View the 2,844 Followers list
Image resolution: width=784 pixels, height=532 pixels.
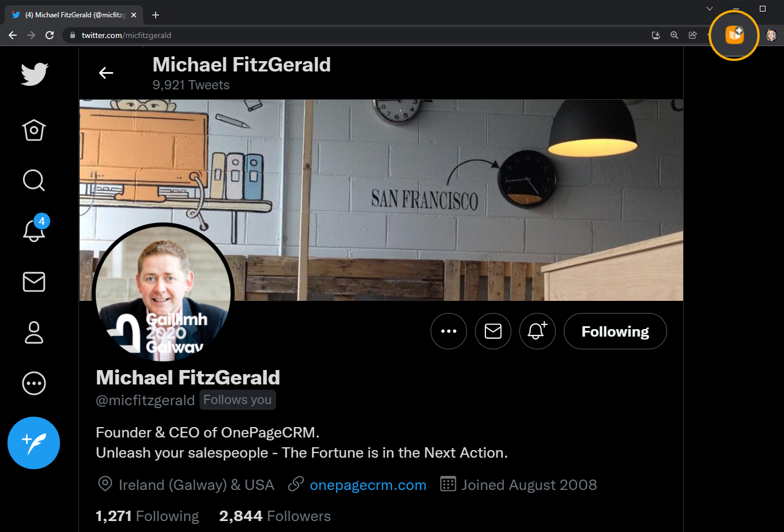pyautogui.click(x=275, y=516)
